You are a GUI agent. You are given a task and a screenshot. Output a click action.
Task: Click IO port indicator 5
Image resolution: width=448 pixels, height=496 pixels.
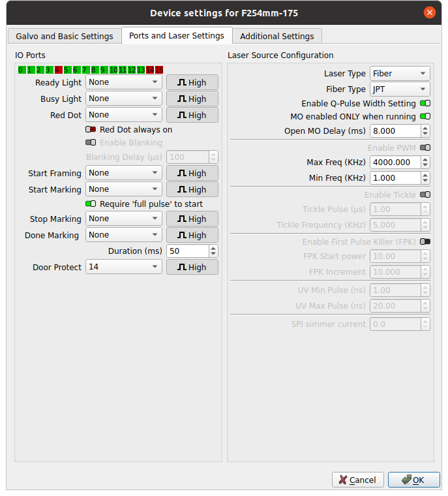coord(68,70)
